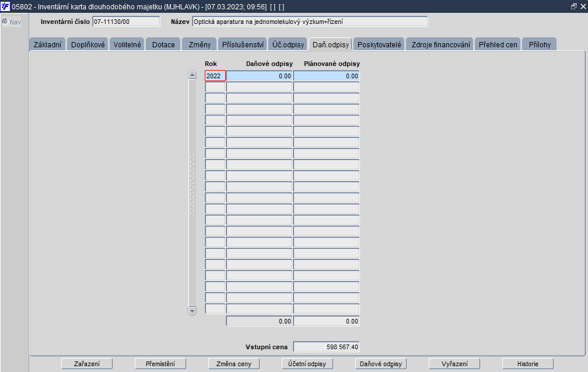Select the Daň.odpisy tab
The image size is (588, 372).
pos(330,44)
